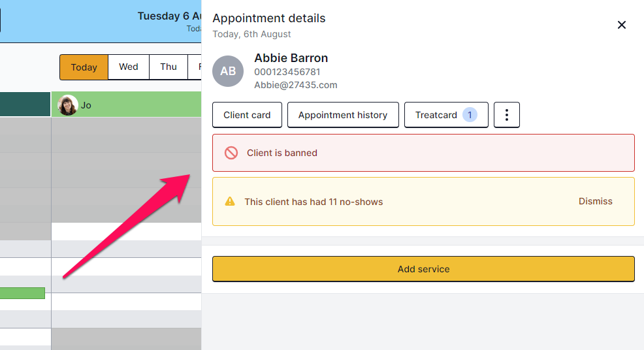The image size is (644, 350).
Task: Close the Appointment details panel
Action: (621, 25)
